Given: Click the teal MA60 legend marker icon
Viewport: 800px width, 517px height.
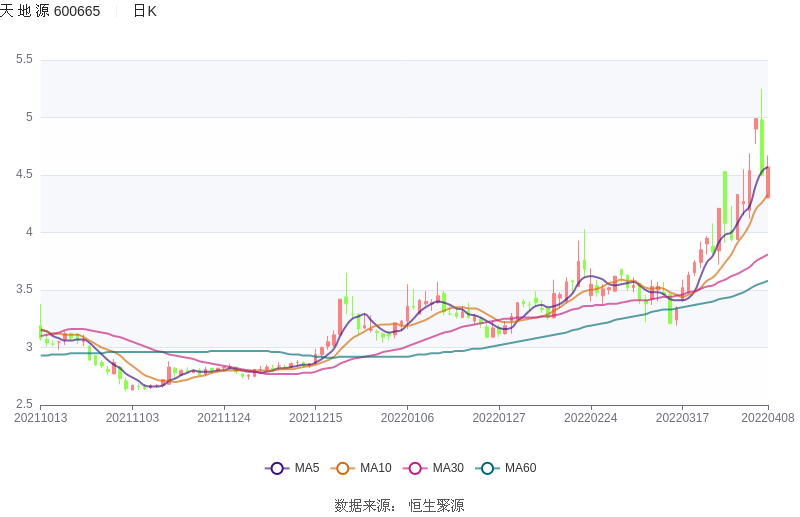Looking at the screenshot, I should click(x=488, y=468).
